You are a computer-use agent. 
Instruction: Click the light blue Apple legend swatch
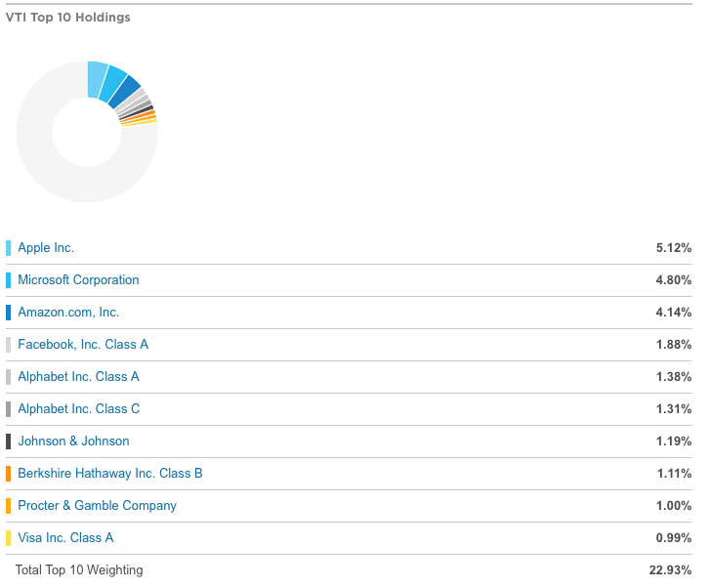pos(9,248)
